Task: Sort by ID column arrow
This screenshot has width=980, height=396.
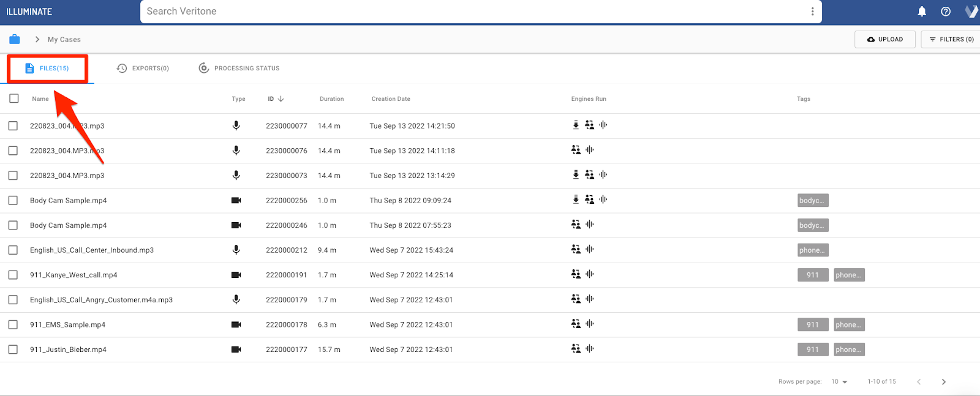Action: coord(281,99)
